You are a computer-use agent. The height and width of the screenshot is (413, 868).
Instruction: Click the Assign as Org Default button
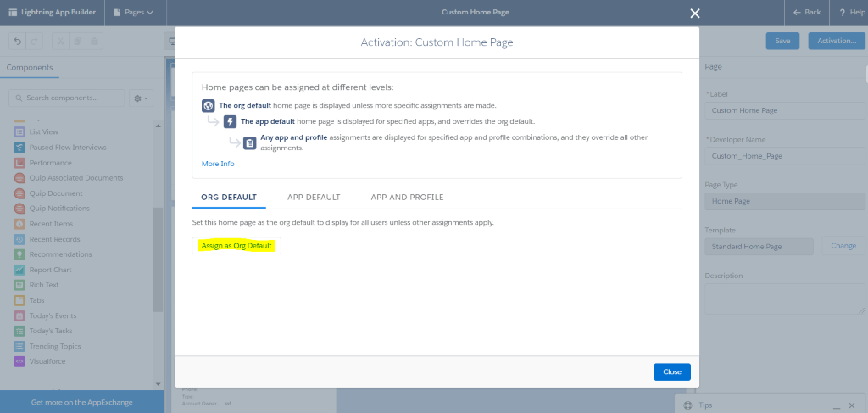(236, 246)
